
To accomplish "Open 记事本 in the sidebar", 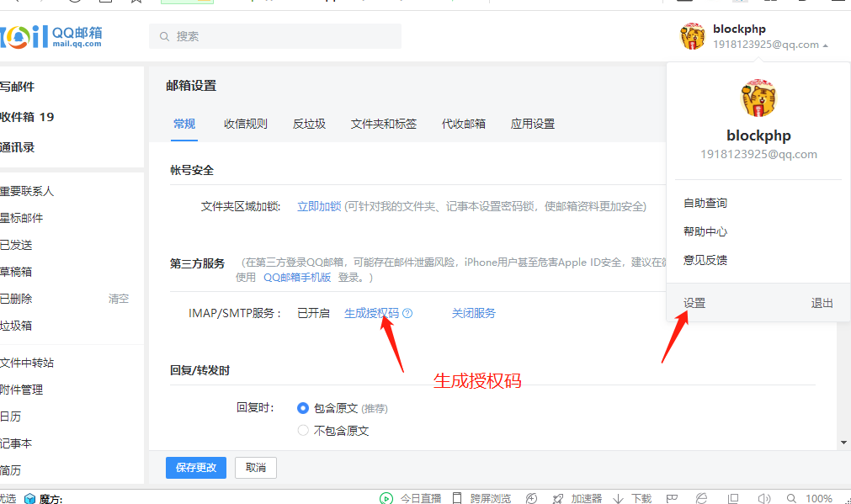I will pyautogui.click(x=16, y=443).
